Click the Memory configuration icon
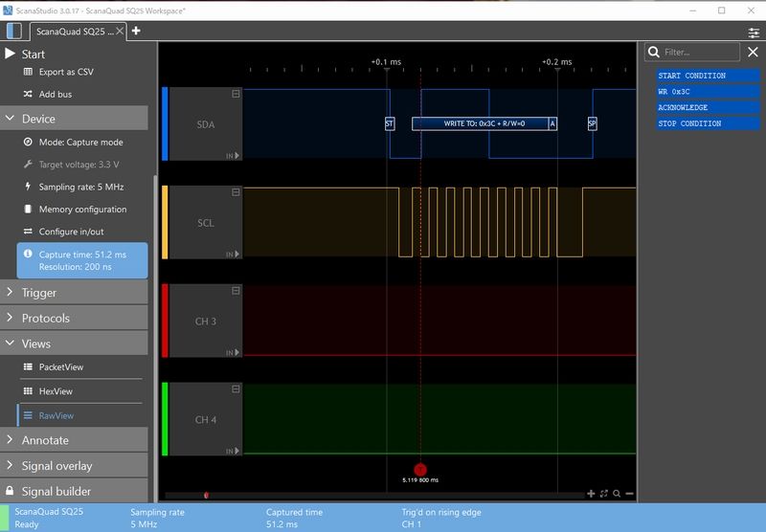Image resolution: width=766 pixels, height=532 pixels. point(28,209)
